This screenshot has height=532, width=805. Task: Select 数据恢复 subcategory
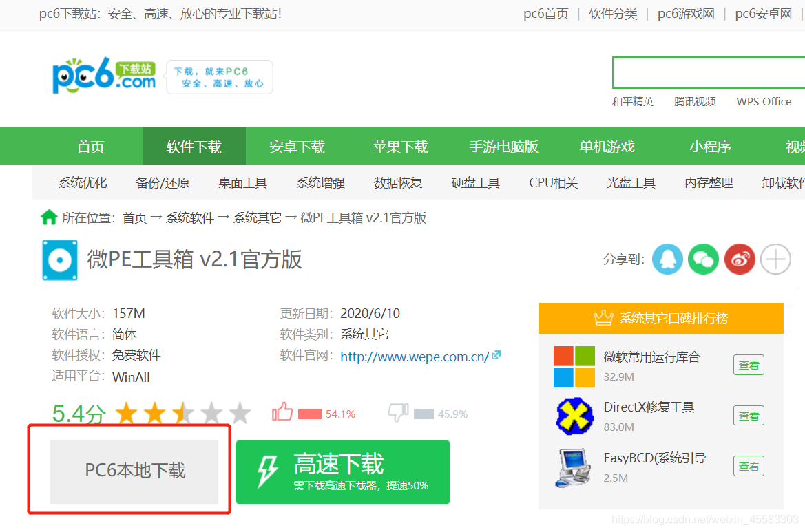click(398, 182)
